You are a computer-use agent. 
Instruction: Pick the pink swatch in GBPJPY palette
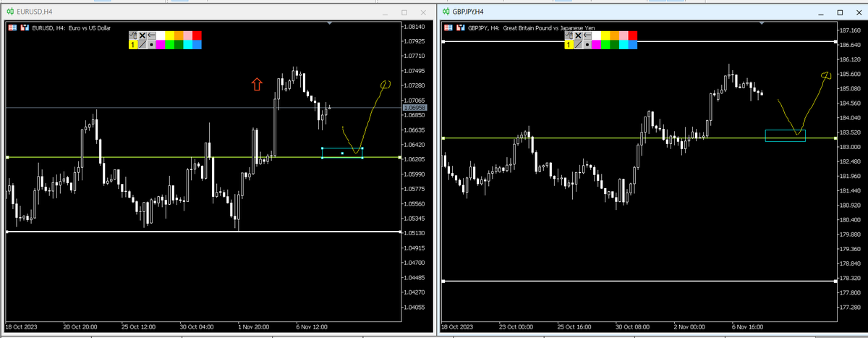click(x=624, y=35)
